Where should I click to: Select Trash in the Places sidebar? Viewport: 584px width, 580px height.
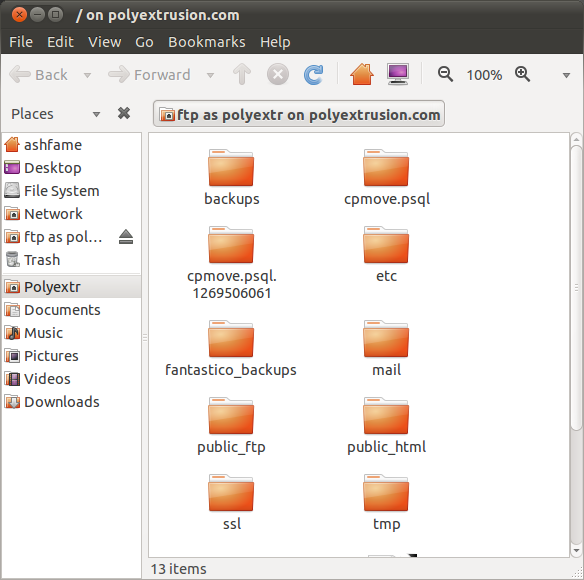[42, 260]
